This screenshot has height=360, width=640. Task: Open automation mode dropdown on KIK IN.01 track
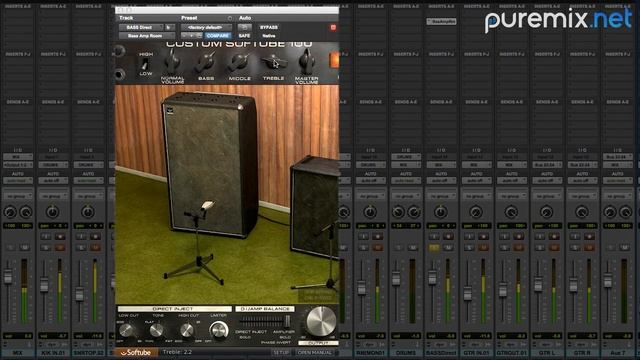(53, 180)
